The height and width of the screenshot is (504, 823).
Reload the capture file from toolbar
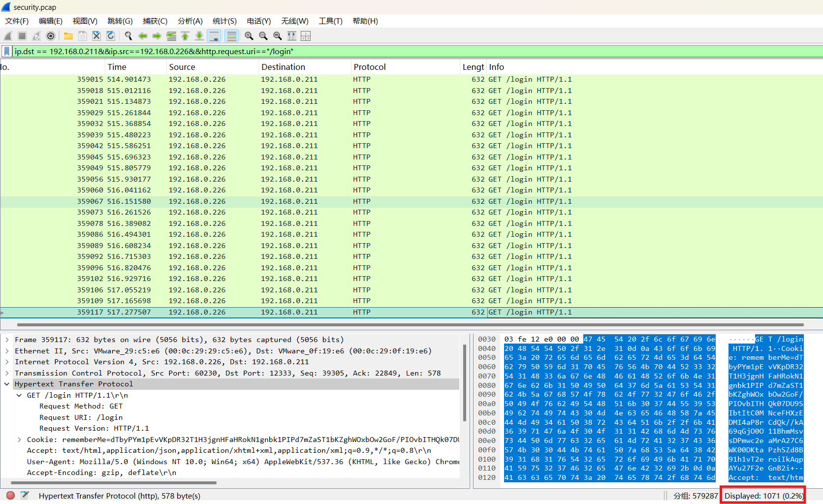click(111, 36)
